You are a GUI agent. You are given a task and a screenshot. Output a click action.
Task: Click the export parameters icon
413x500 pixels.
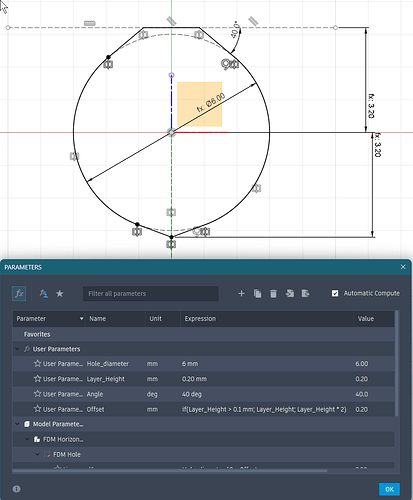point(305,293)
